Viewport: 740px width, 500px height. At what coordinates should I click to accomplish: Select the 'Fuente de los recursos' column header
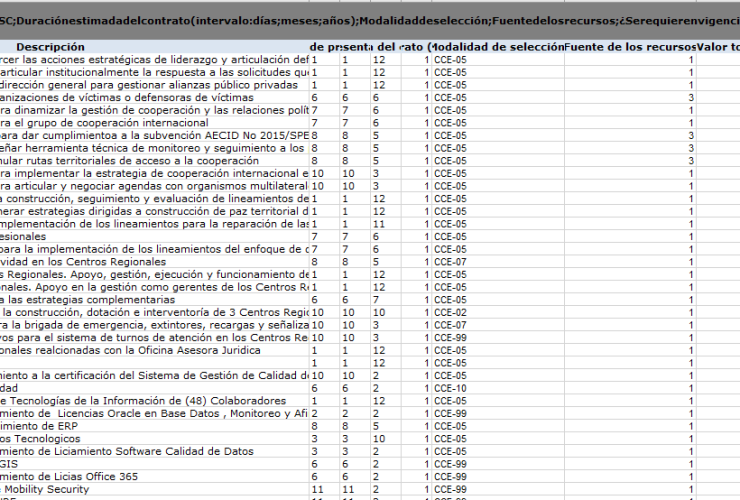pyautogui.click(x=631, y=47)
